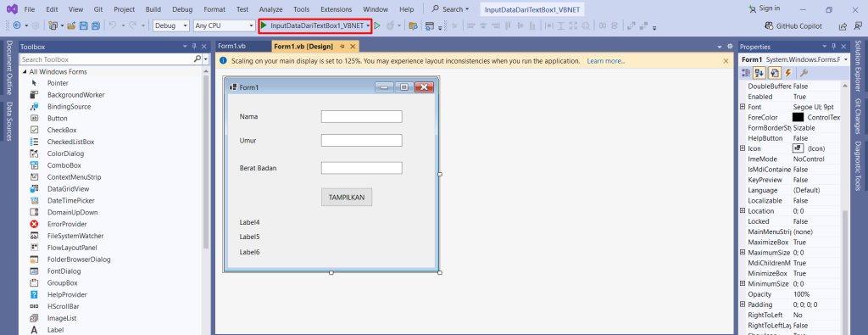Viewport: 868px width, 335px height.
Task: Open the startup project dropdown arrow
Action: click(x=368, y=25)
